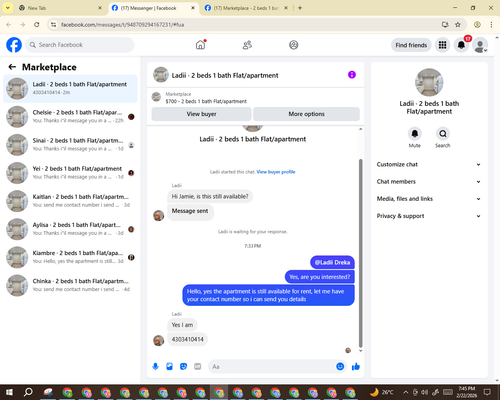500x400 pixels.
Task: Show hidden system tray icons
Action: 406,392
